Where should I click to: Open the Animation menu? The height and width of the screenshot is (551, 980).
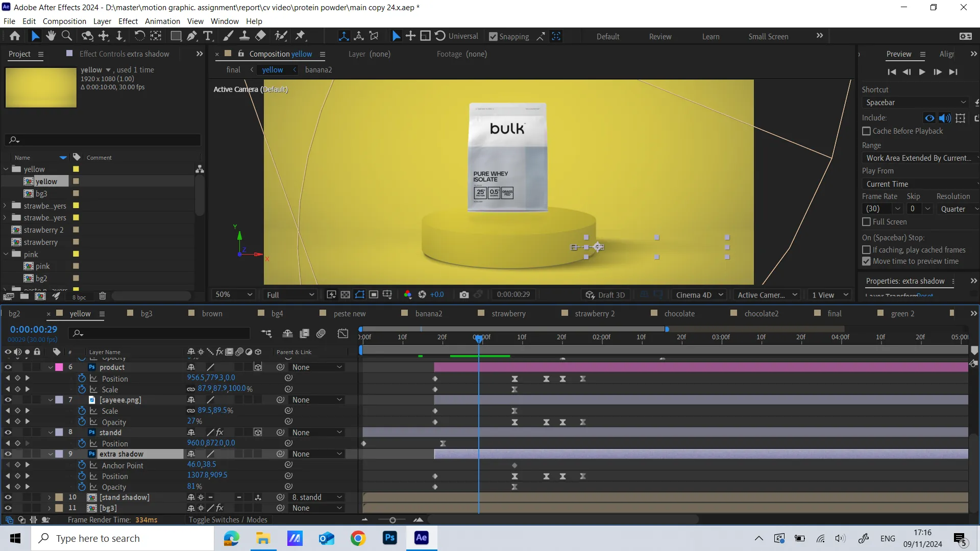[x=162, y=21]
